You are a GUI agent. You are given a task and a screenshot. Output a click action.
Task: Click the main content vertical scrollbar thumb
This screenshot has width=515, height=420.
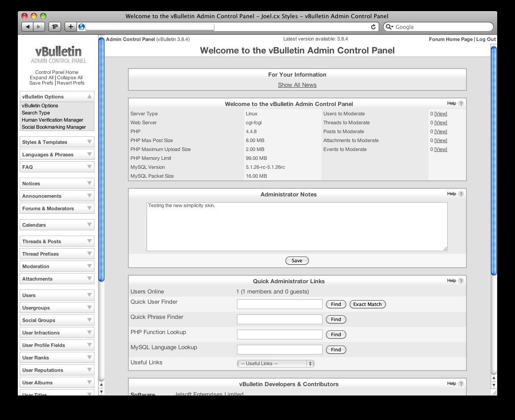pyautogui.click(x=494, y=161)
